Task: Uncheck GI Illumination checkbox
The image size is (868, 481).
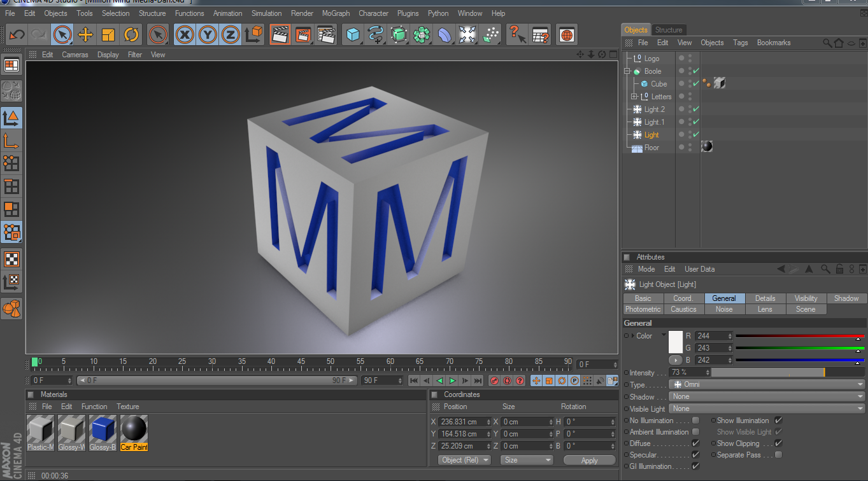Action: point(695,466)
